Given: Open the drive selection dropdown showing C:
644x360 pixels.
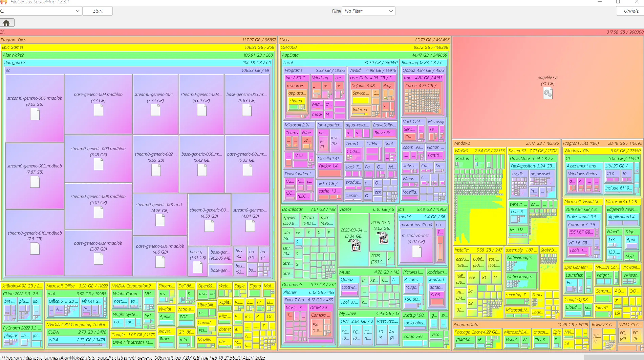Looking at the screenshot, I should [x=41, y=11].
